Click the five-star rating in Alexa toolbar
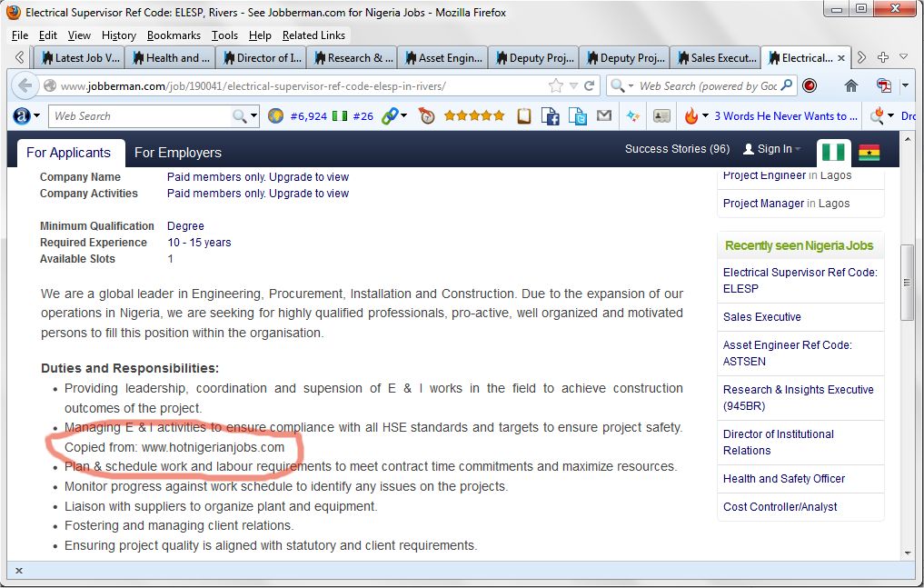Viewport: 924px width, 588px height. pos(473,115)
